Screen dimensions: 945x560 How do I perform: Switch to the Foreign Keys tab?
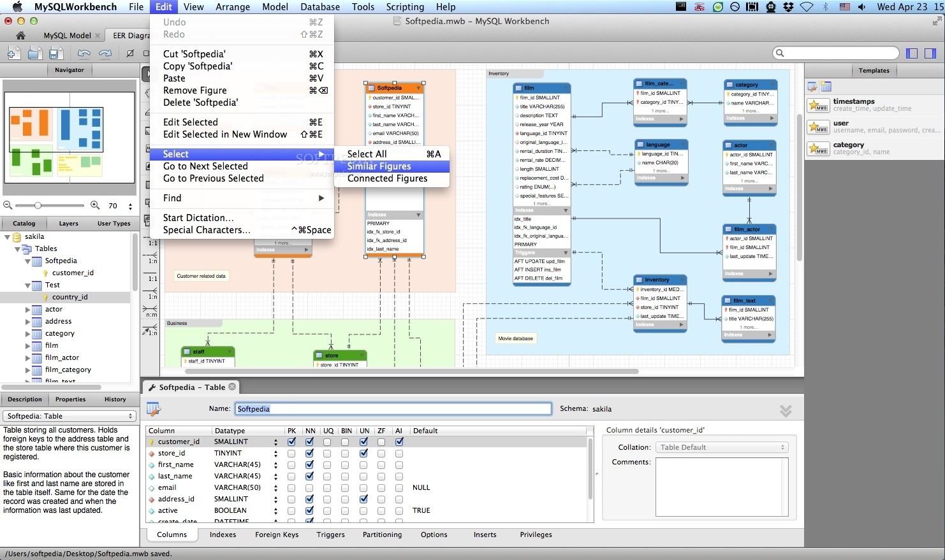277,535
